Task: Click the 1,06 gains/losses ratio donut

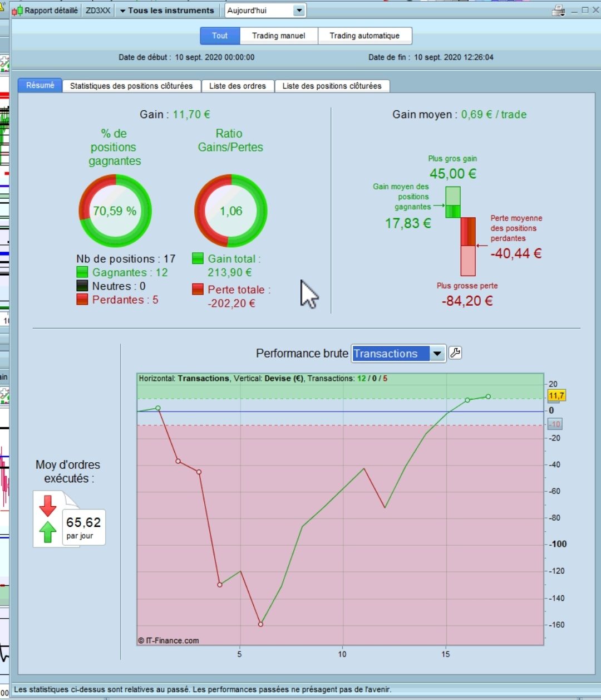Action: [231, 211]
